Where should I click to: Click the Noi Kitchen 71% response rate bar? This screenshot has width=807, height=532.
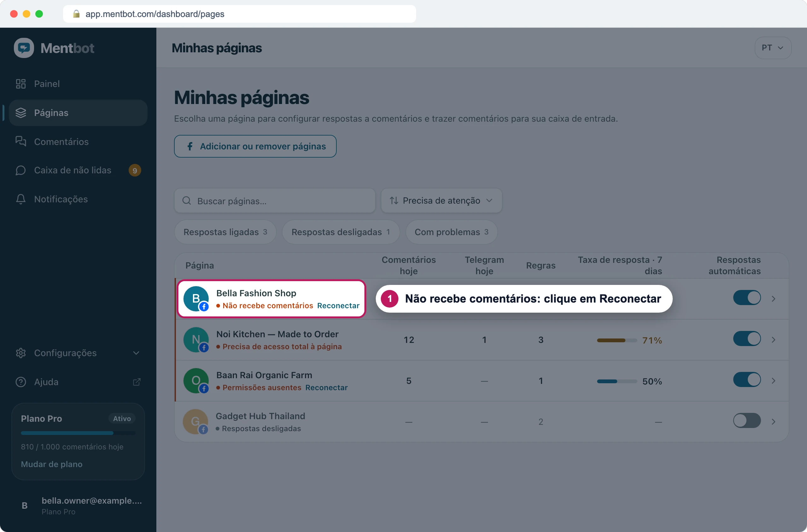[x=617, y=340]
